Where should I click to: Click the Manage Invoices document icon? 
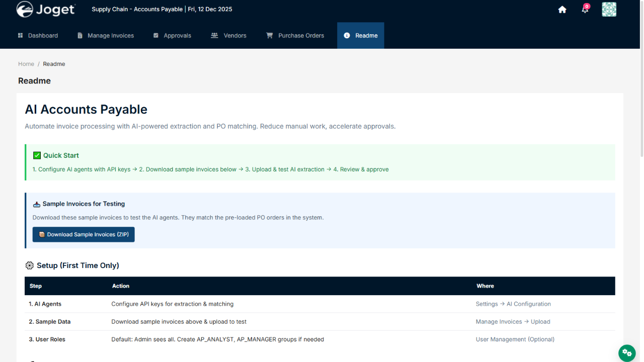(80, 36)
